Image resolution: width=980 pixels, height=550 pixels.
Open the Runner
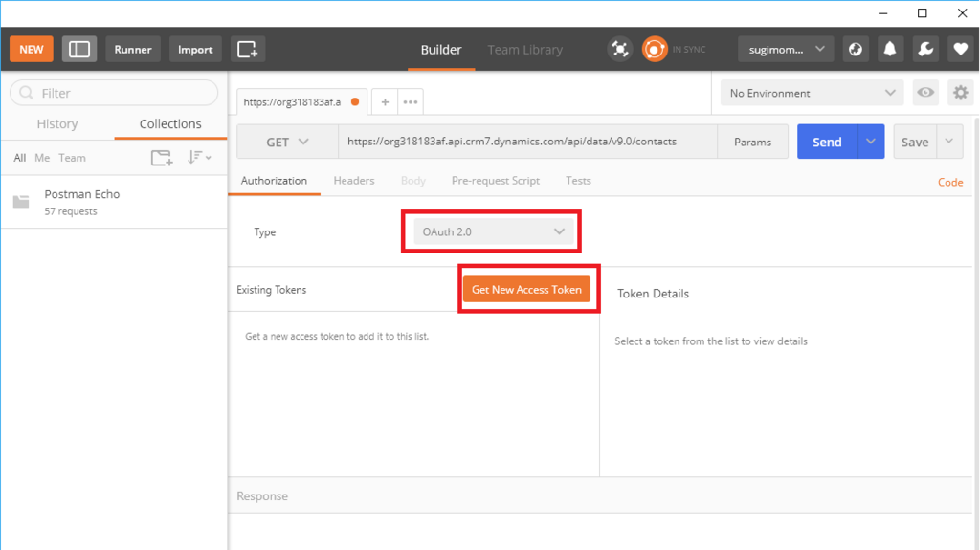133,50
